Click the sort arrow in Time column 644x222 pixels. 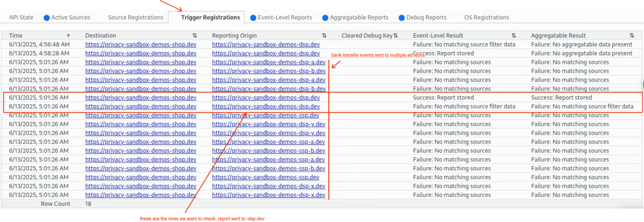pos(68,36)
